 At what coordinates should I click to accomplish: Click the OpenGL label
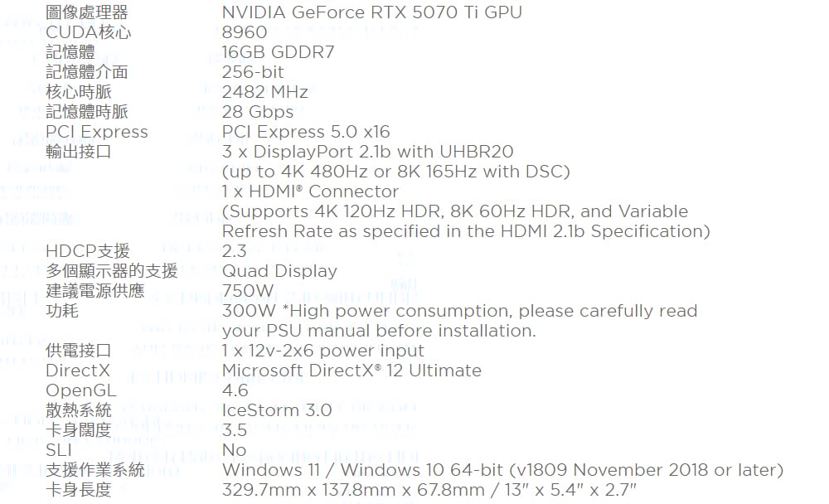[x=81, y=390]
